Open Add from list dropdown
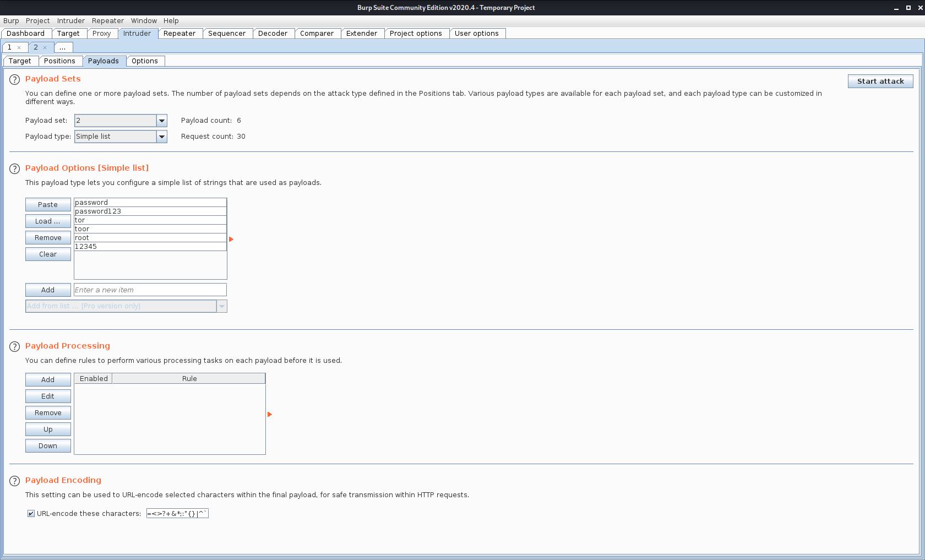 click(x=222, y=306)
